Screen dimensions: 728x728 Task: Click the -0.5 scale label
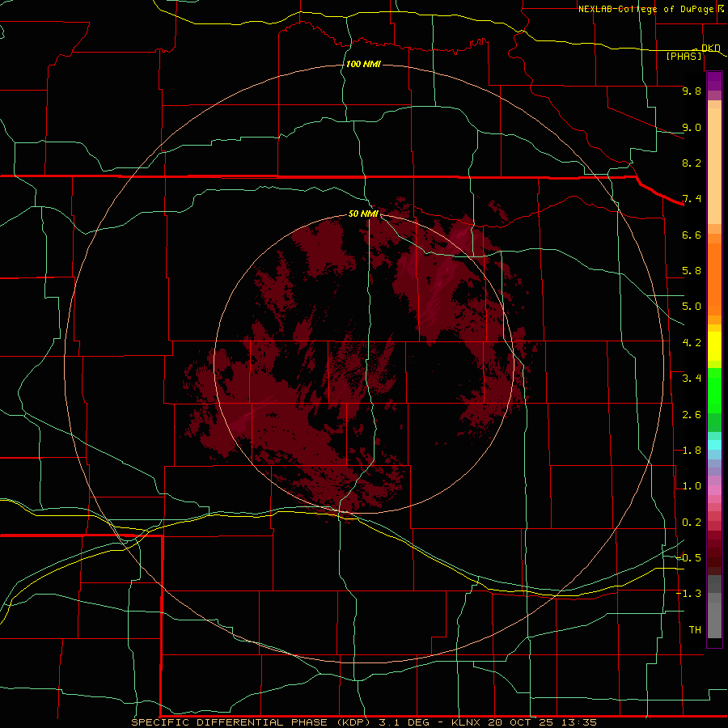pyautogui.click(x=689, y=558)
